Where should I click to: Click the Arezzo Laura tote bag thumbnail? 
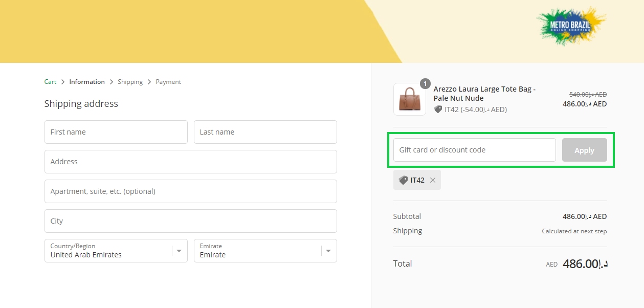point(409,98)
